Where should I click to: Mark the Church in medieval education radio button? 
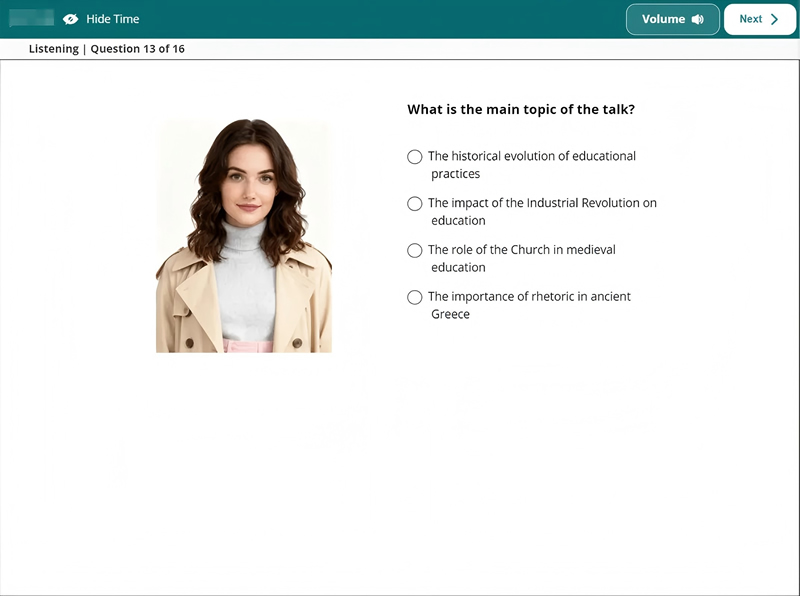pyautogui.click(x=415, y=251)
